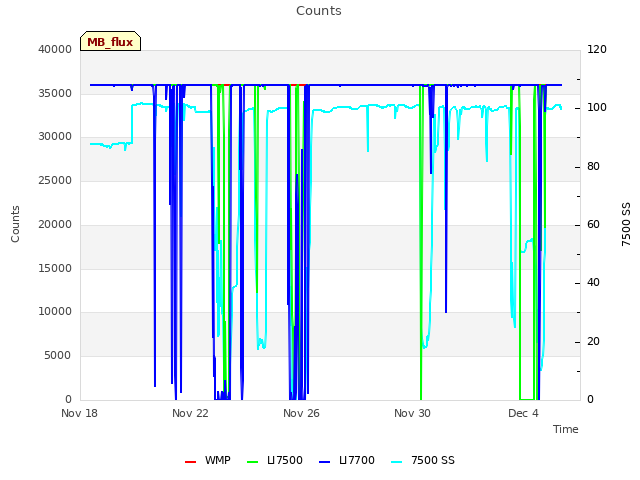Image resolution: width=640 pixels, height=480 pixels.
Task: Click the green LI7500 legend color marker
Action: click(x=253, y=462)
